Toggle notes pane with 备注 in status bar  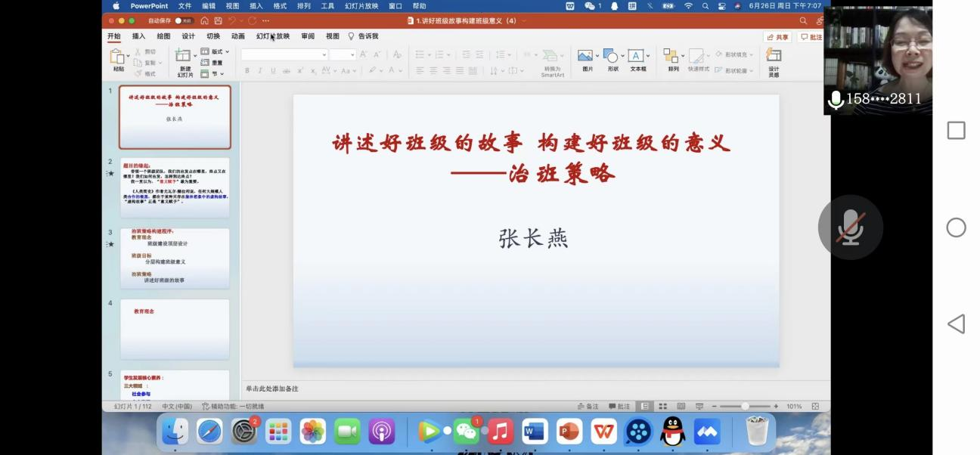click(x=588, y=407)
